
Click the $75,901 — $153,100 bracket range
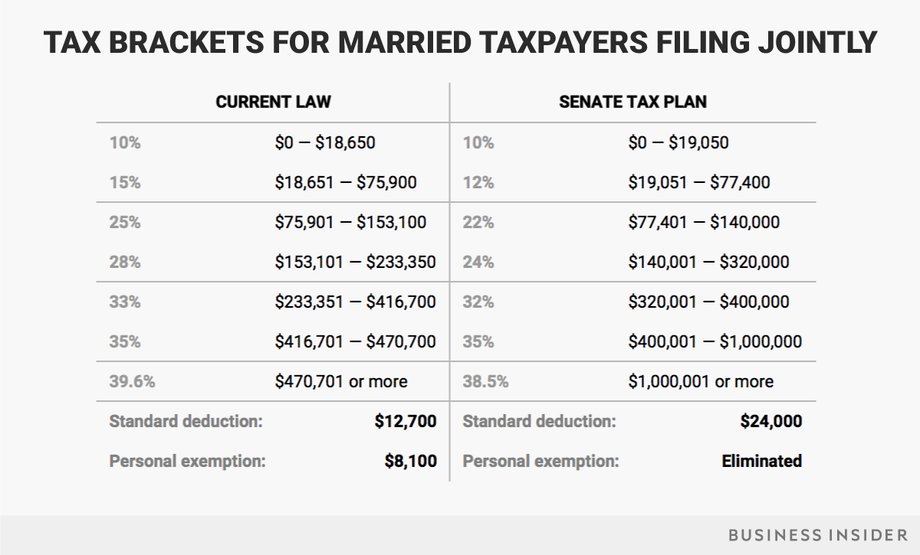(350, 222)
